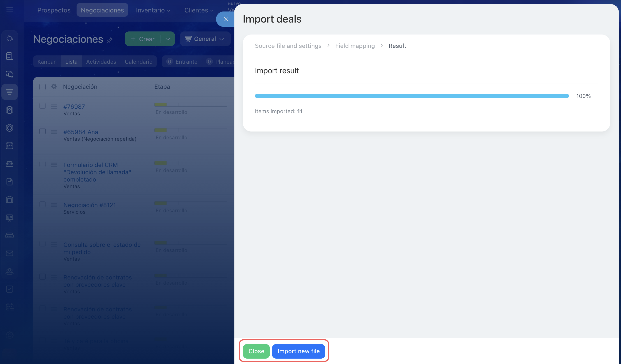Select the Negociación #8121 row checkbox
Screen dimensions: 621x364
click(43, 204)
